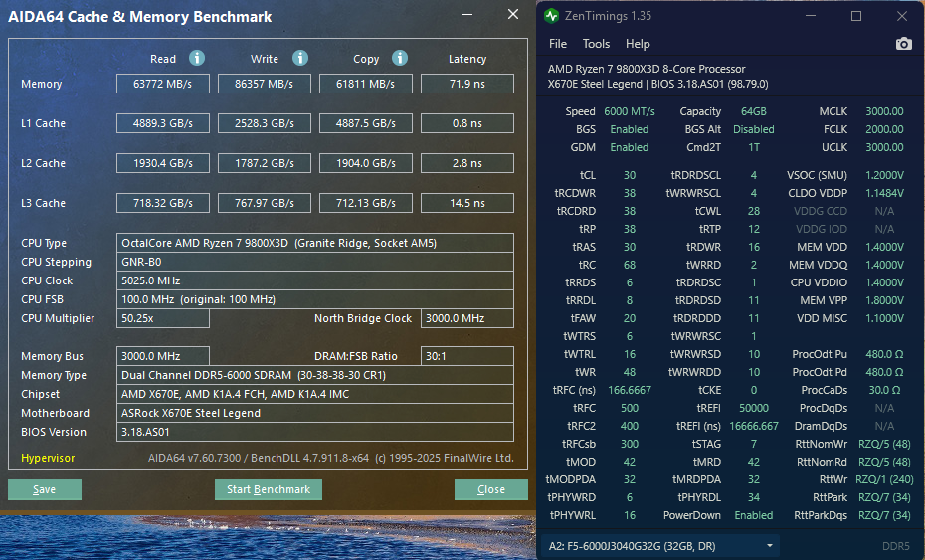
Task: Click the Save button in AIDA64
Action: [45, 489]
